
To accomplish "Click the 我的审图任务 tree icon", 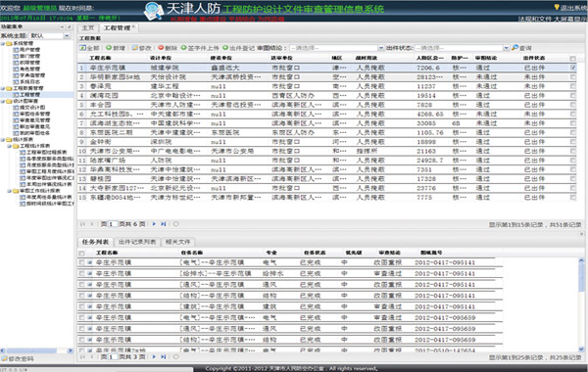I will tap(16, 133).
